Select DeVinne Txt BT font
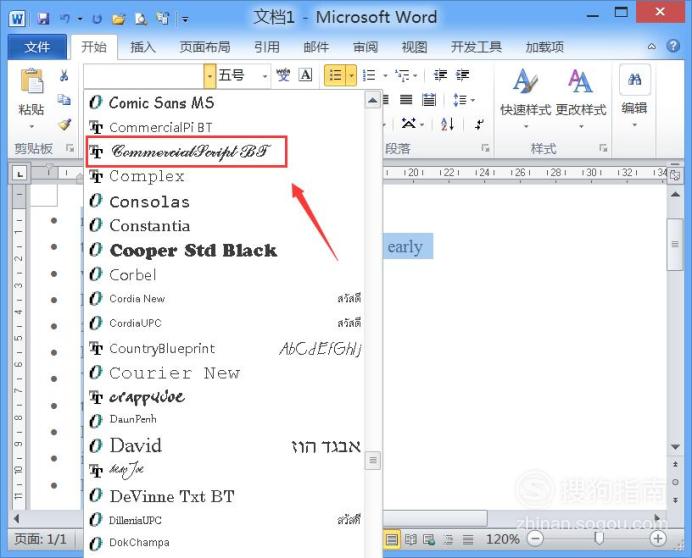 pyautogui.click(x=224, y=496)
